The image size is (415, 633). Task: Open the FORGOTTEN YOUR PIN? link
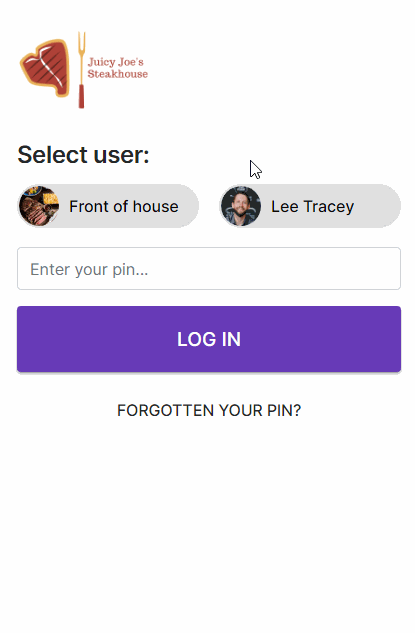coord(209,411)
